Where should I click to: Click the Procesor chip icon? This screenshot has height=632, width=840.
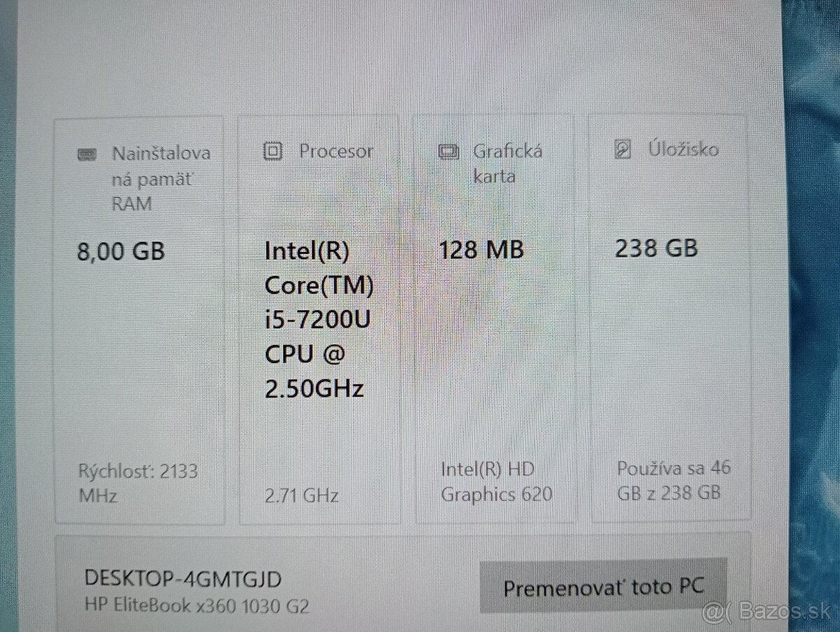click(272, 150)
